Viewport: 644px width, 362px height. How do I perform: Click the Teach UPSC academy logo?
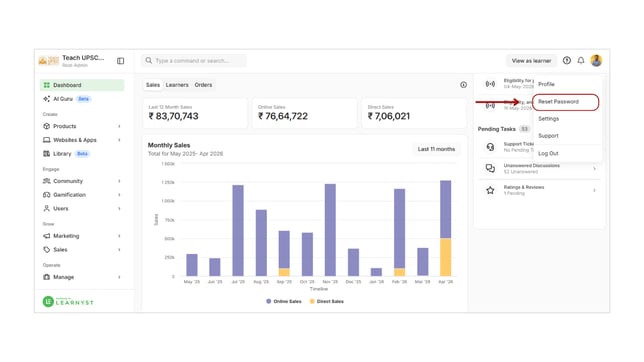pyautogui.click(x=48, y=61)
